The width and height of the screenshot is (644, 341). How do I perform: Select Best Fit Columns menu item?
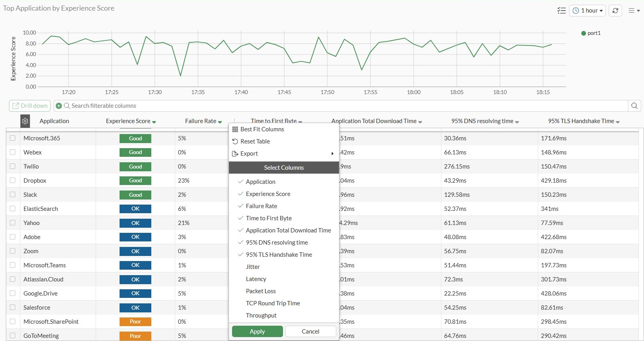click(262, 129)
